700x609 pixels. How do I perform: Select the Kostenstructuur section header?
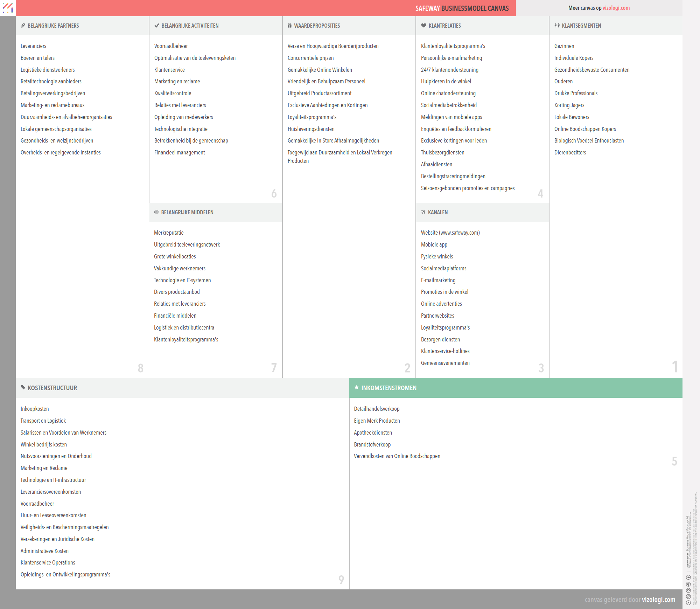click(x=52, y=388)
